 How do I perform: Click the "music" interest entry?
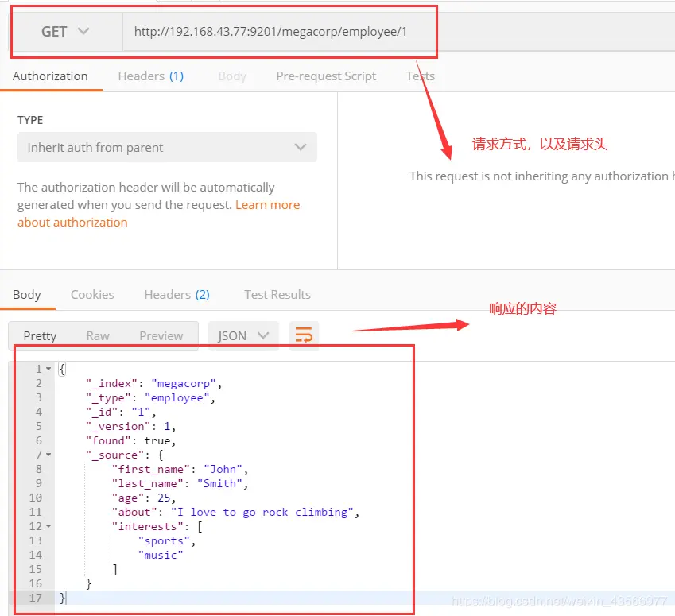(x=161, y=556)
